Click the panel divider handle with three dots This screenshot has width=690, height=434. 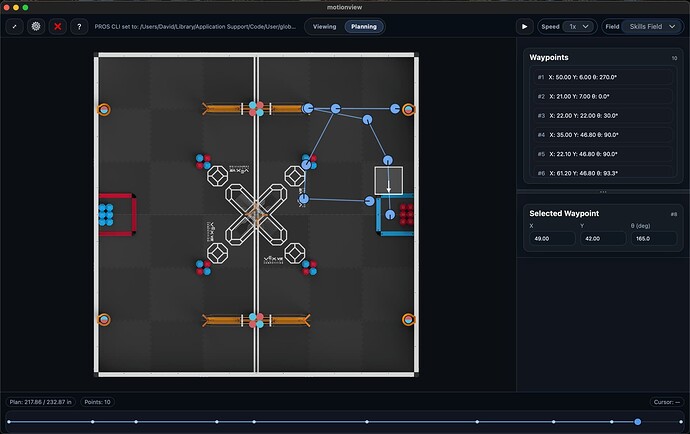coord(603,192)
